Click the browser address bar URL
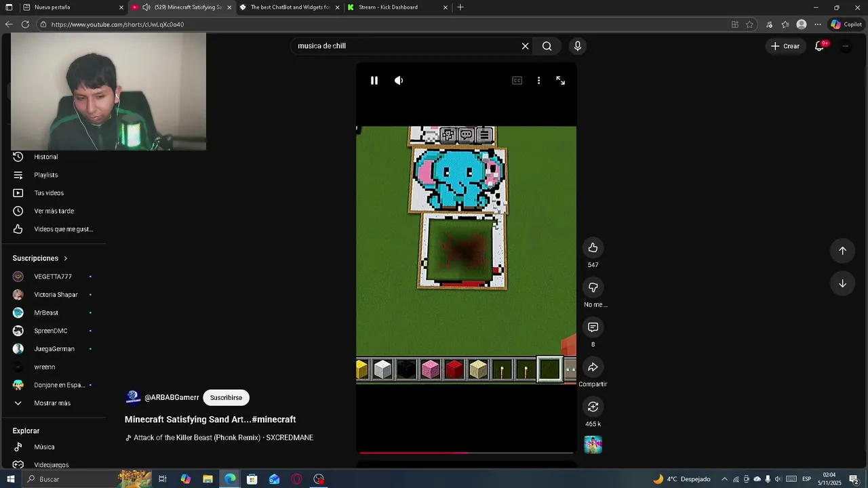This screenshot has height=488, width=868. coord(117,24)
